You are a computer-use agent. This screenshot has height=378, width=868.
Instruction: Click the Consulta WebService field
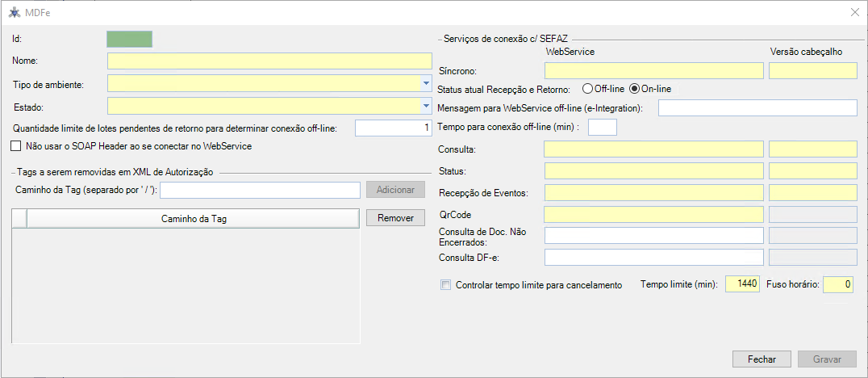(653, 149)
